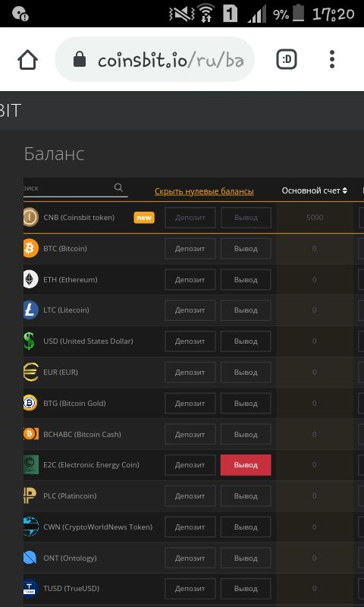Click the Platincoin icon
Image resolution: width=364 pixels, height=607 pixels.
point(30,495)
